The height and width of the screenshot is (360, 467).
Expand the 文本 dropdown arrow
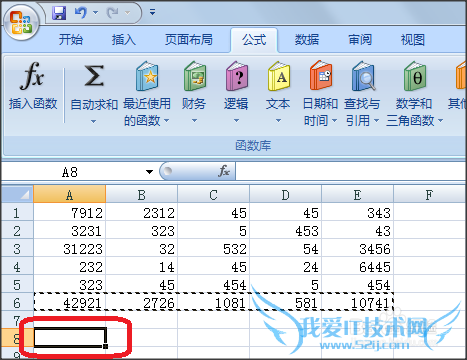278,120
